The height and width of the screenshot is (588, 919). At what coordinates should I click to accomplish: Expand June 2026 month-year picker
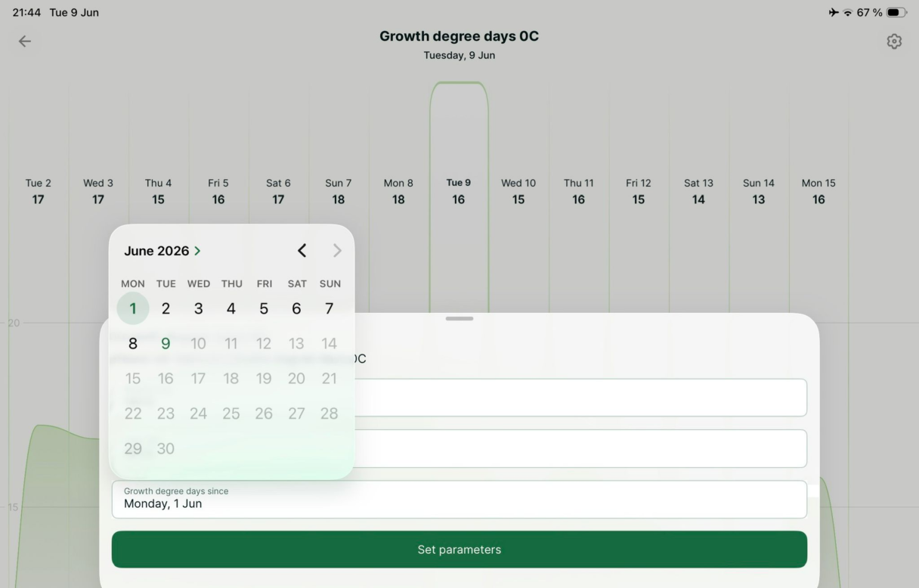pos(162,251)
